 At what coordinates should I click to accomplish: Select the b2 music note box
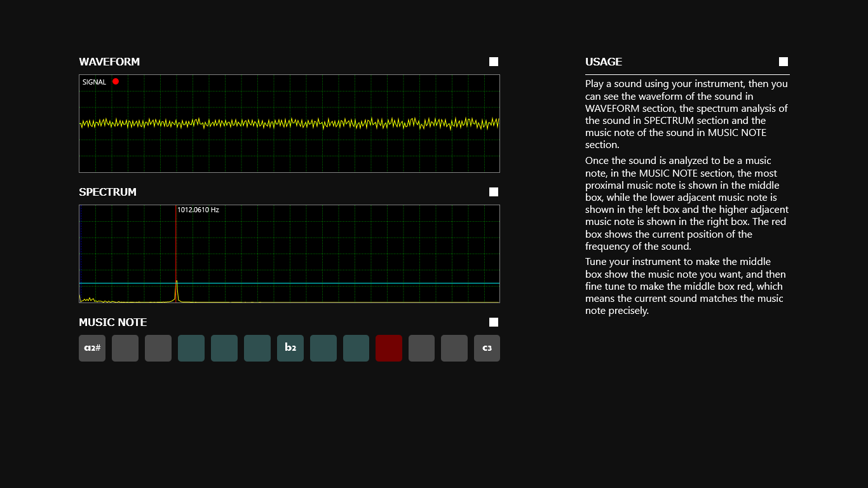tap(290, 348)
